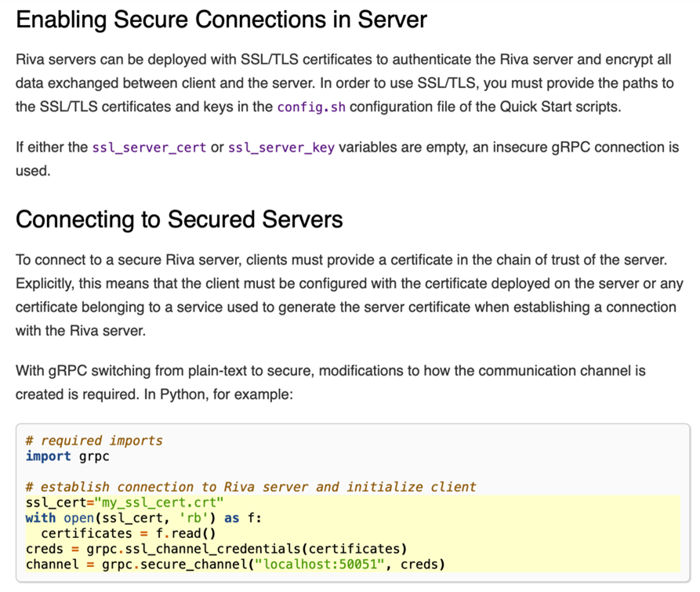The image size is (700, 592).
Task: Click the 'Connecting to Secured Servers' heading
Action: [x=179, y=219]
